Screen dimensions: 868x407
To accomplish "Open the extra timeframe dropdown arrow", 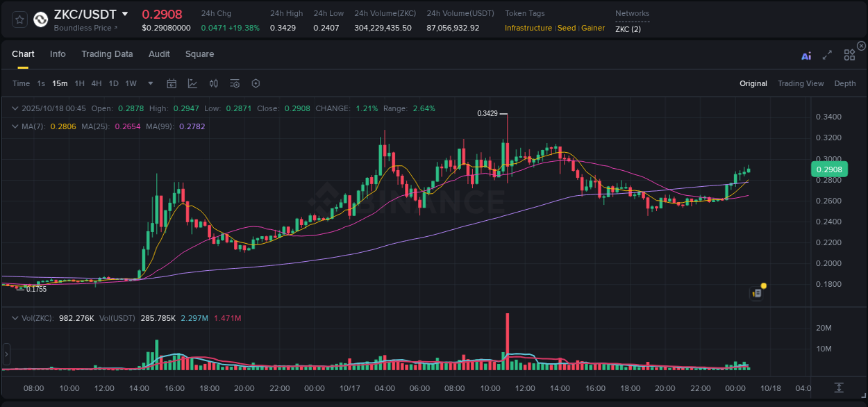I will click(x=149, y=83).
